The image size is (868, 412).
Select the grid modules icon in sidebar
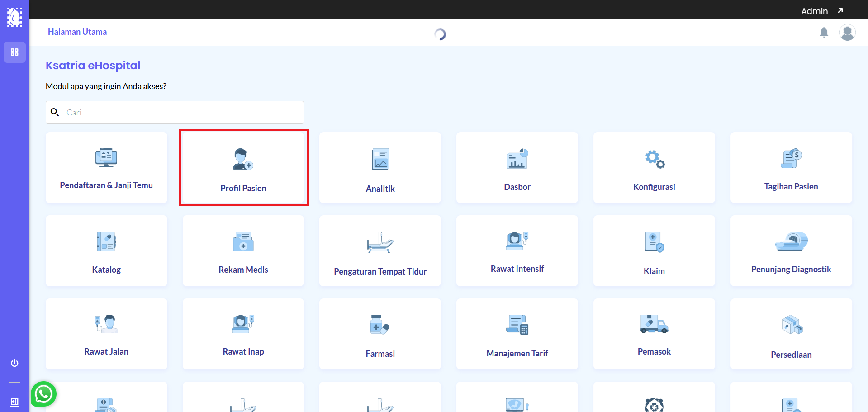click(x=14, y=52)
